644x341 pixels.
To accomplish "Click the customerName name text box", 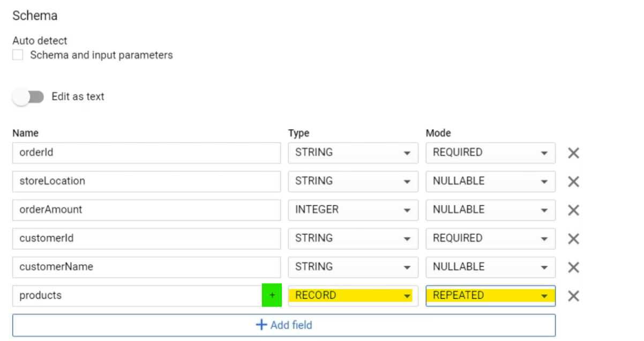I will [146, 267].
